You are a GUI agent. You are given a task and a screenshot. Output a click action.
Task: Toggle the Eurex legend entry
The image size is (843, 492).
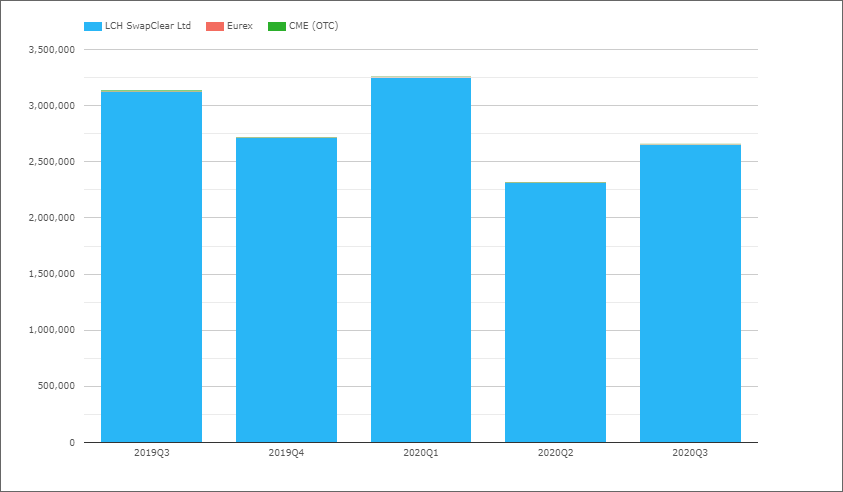(x=230, y=26)
